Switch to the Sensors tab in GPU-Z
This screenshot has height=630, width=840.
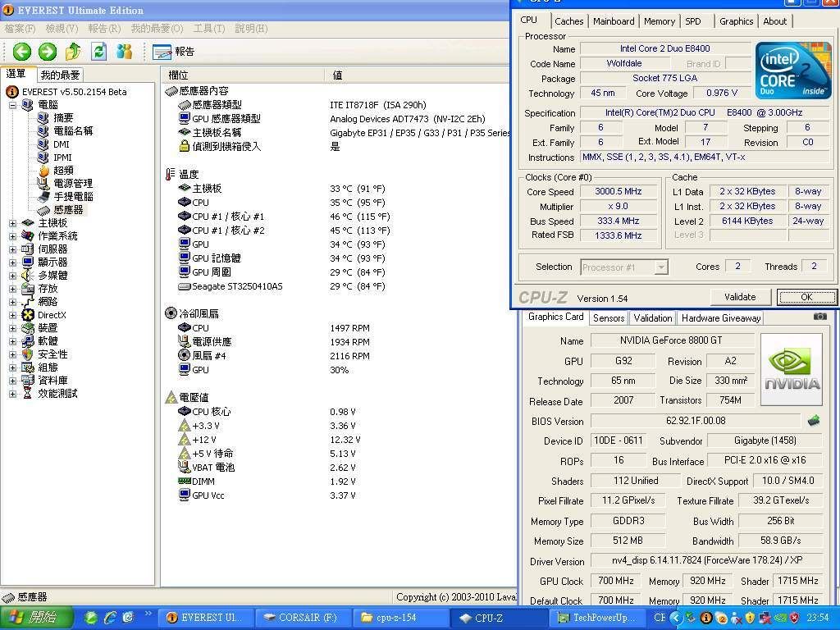(x=609, y=318)
